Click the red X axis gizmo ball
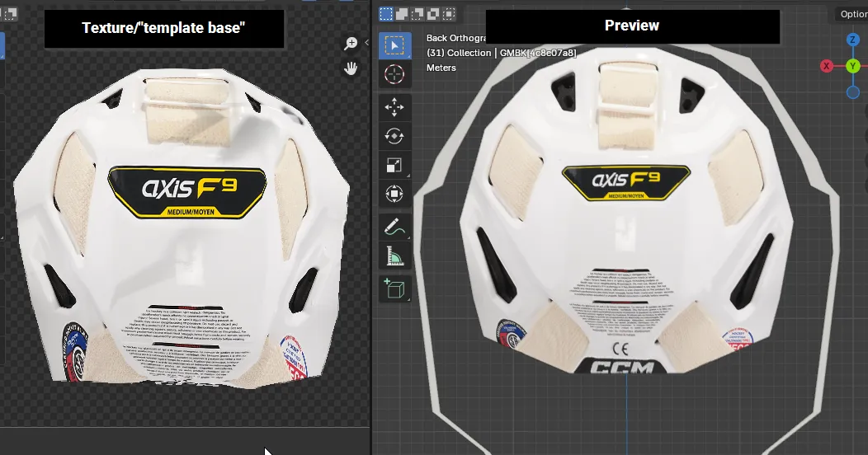The width and height of the screenshot is (868, 455). coord(827,66)
